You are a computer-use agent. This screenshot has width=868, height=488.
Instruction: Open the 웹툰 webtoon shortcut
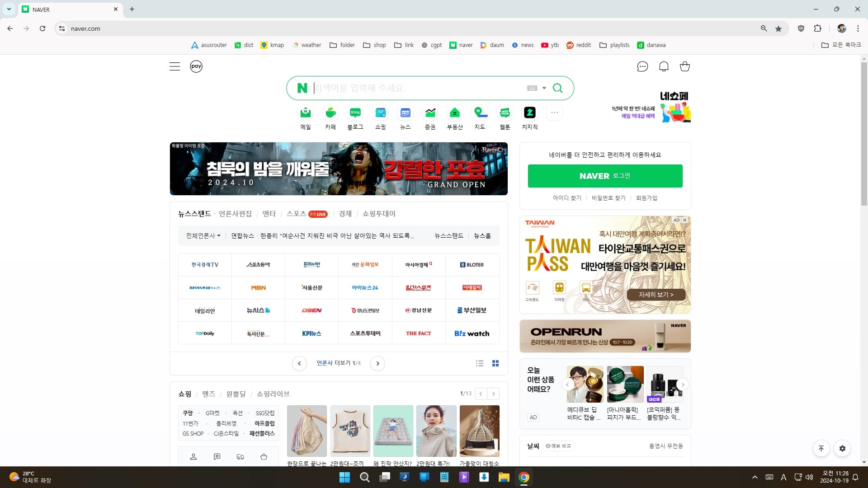pyautogui.click(x=505, y=117)
